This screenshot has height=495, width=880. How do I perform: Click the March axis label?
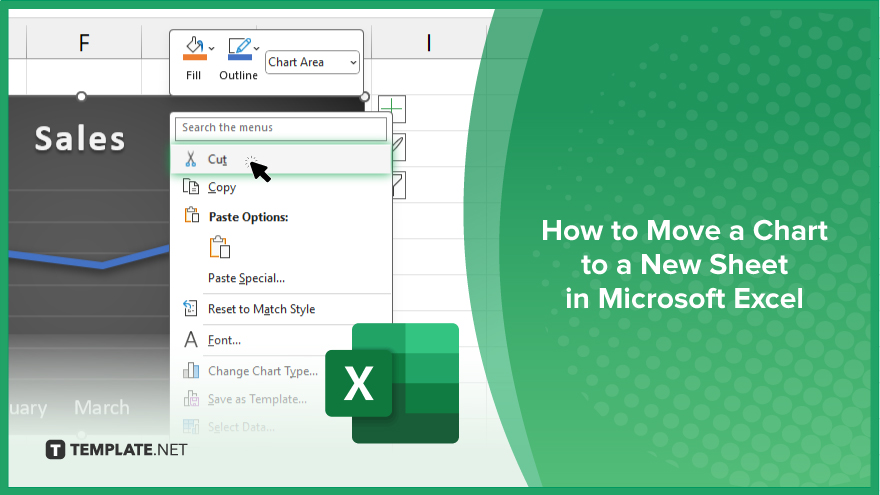(x=102, y=407)
